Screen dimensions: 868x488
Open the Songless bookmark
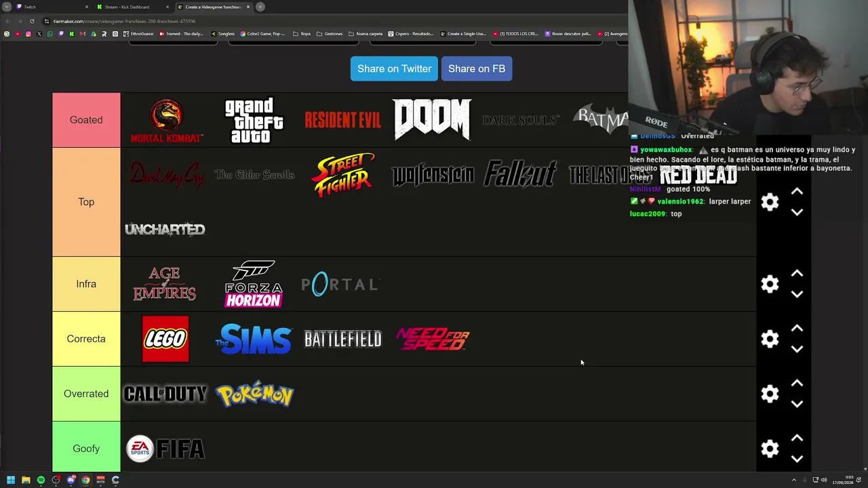(223, 34)
